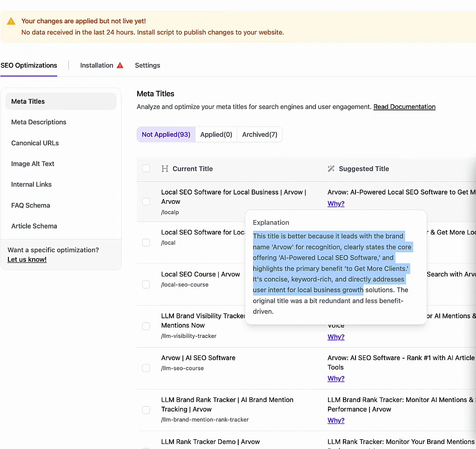Open Canonical URLs in the sidebar
This screenshot has height=449, width=476.
point(35,143)
